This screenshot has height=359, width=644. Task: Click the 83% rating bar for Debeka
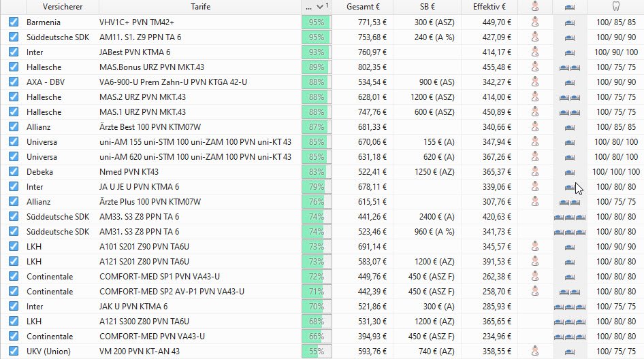317,172
